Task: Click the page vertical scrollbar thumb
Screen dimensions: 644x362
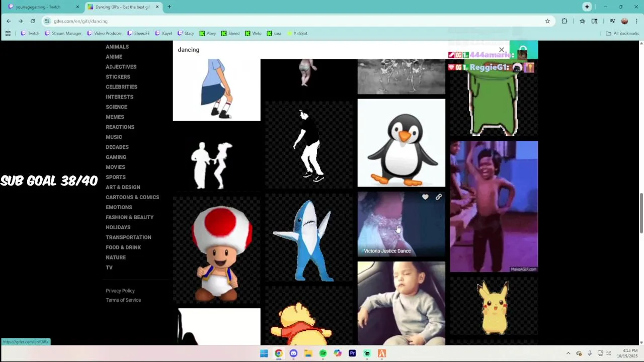Action: [x=641, y=213]
